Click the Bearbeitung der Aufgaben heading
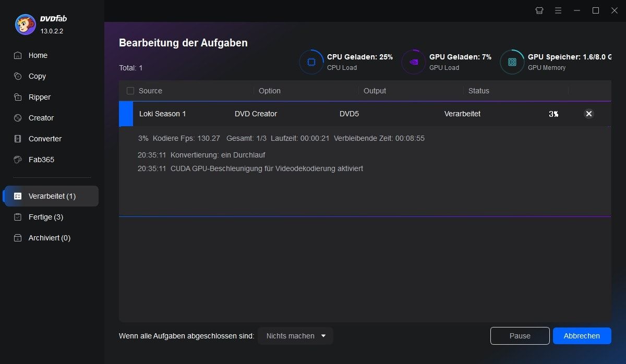Viewport: 626px width, 364px height. point(183,43)
